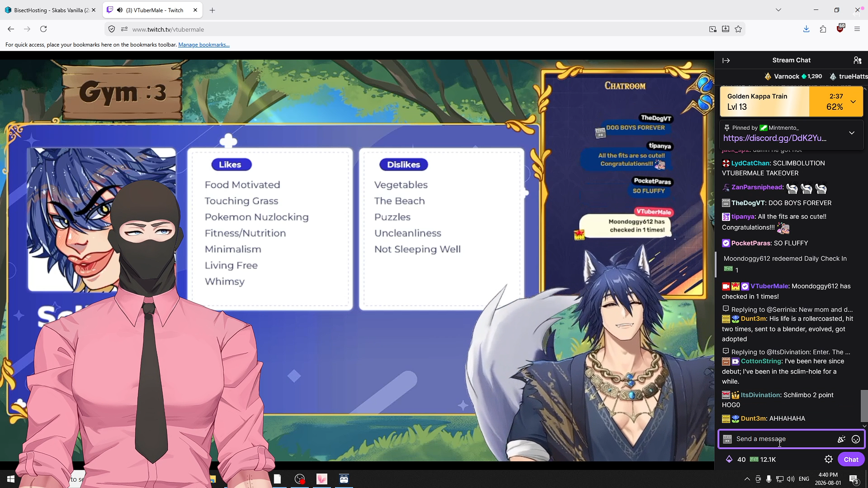Open the pinned Discord invite link
This screenshot has height=488, width=868.
click(775, 138)
